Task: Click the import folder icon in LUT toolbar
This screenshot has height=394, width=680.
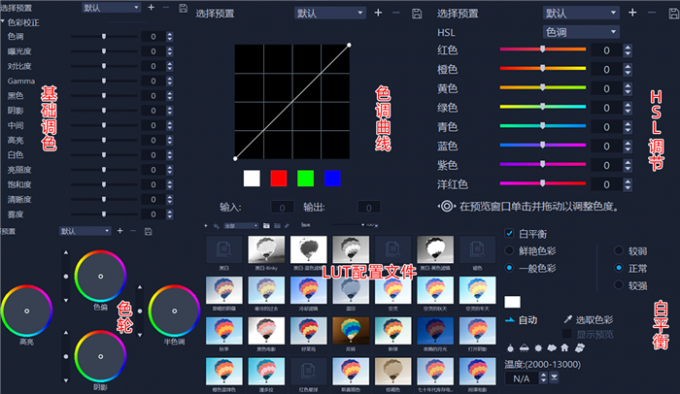Action: 266,225
